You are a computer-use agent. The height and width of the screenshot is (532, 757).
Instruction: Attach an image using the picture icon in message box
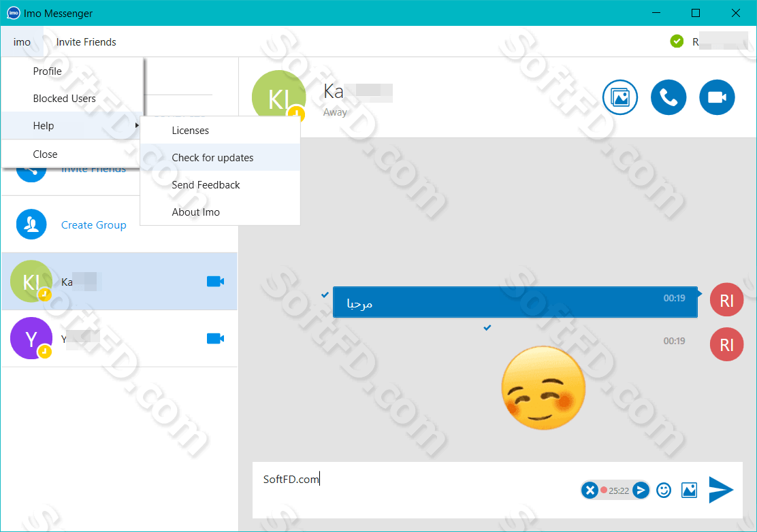click(x=689, y=491)
